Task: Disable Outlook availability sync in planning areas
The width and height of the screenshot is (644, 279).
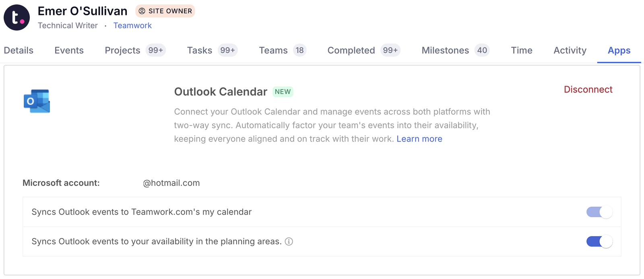Action: 599,242
